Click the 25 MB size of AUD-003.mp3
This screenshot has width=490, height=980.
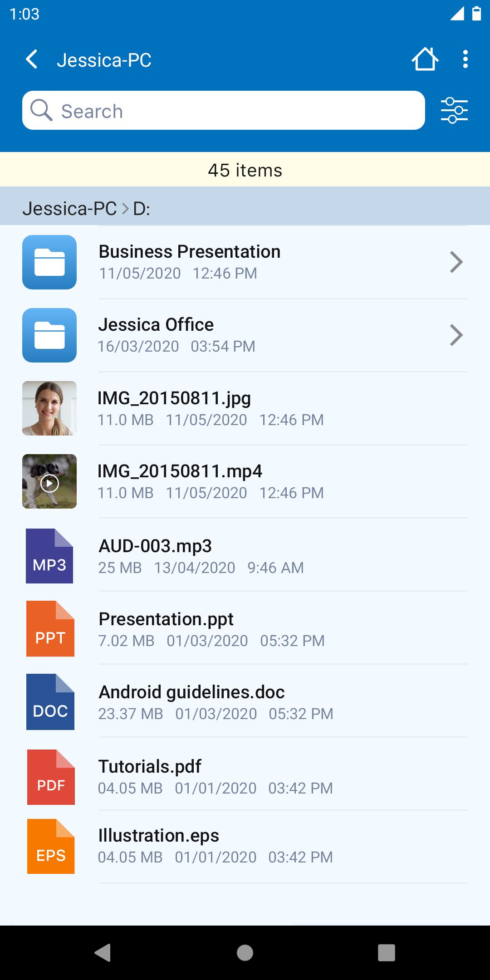pyautogui.click(x=120, y=568)
